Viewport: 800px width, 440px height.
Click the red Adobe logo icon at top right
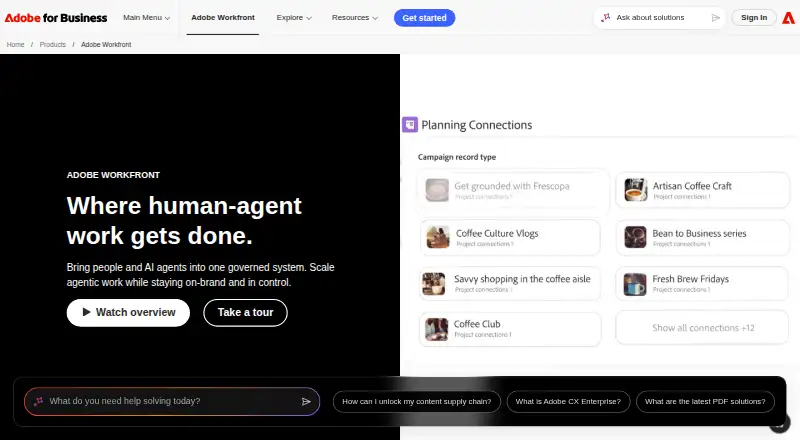[788, 18]
